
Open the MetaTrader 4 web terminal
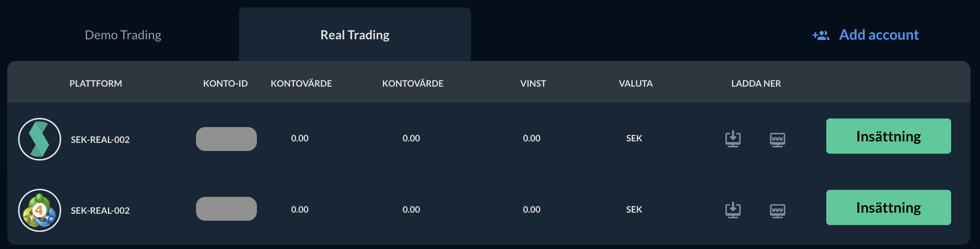(x=777, y=210)
